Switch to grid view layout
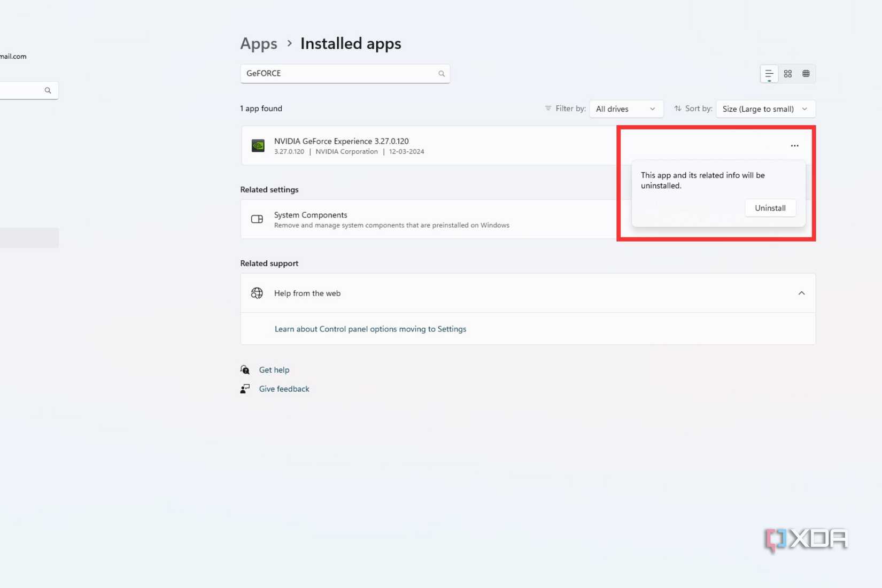The height and width of the screenshot is (588, 882). click(788, 74)
